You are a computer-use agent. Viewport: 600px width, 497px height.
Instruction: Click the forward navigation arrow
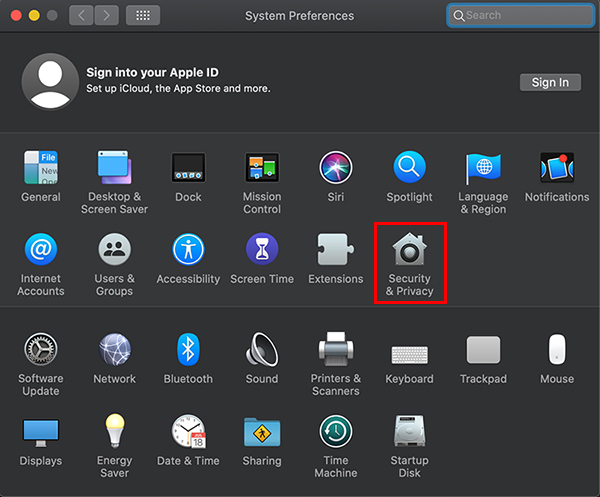[105, 16]
